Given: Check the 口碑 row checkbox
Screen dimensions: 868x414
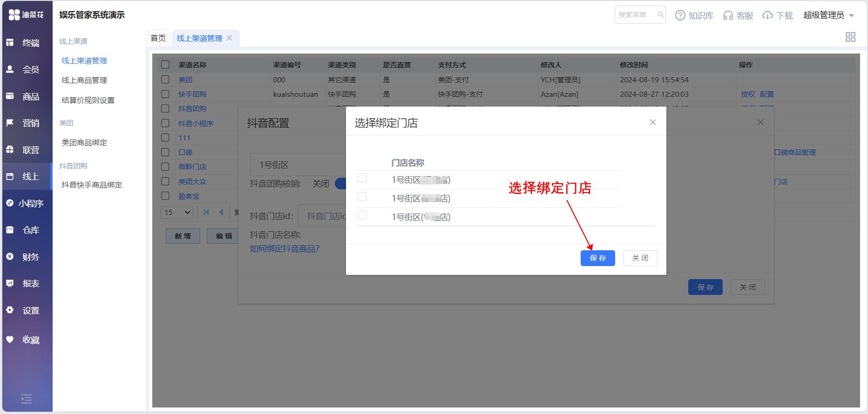Looking at the screenshot, I should pos(165,152).
